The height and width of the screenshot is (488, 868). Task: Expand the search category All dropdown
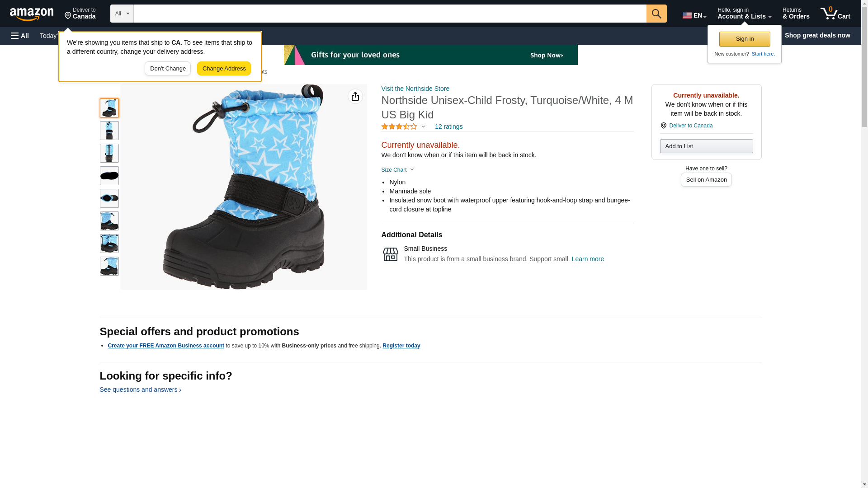pos(122,14)
